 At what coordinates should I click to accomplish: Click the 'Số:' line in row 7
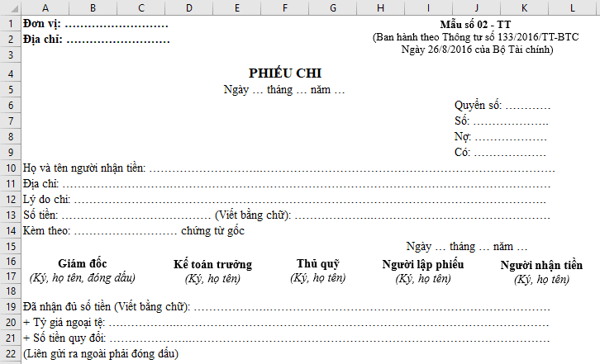[x=502, y=121]
